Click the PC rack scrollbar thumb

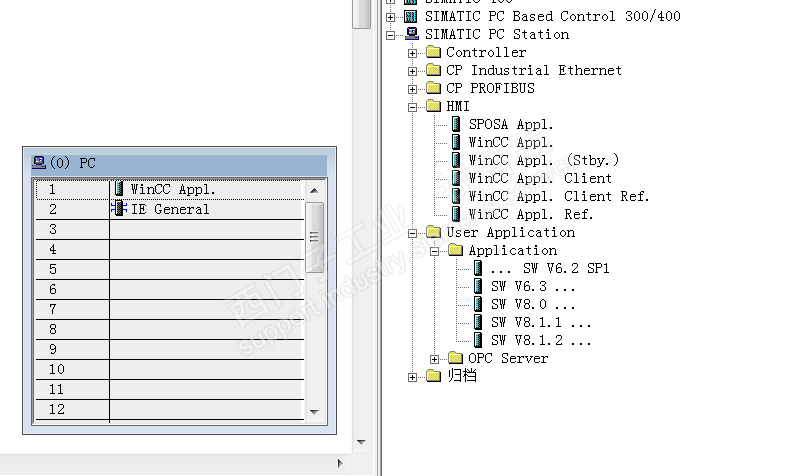coord(314,237)
